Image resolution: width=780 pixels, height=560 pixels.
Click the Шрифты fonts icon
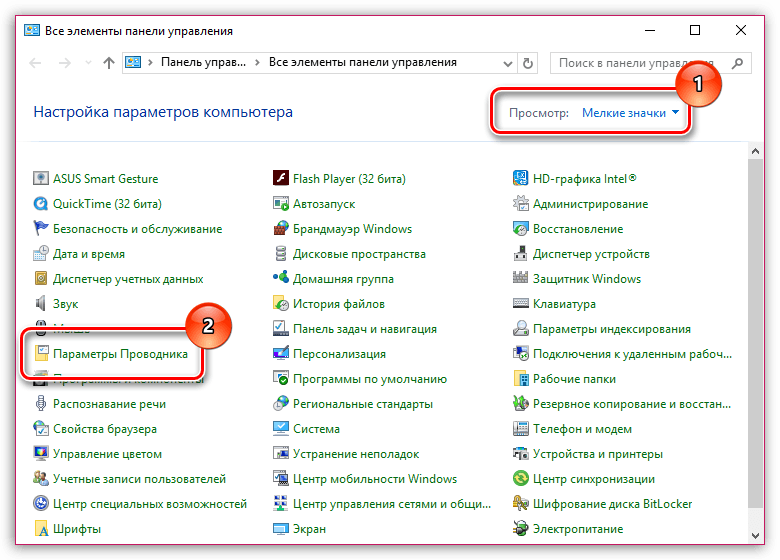[42, 529]
